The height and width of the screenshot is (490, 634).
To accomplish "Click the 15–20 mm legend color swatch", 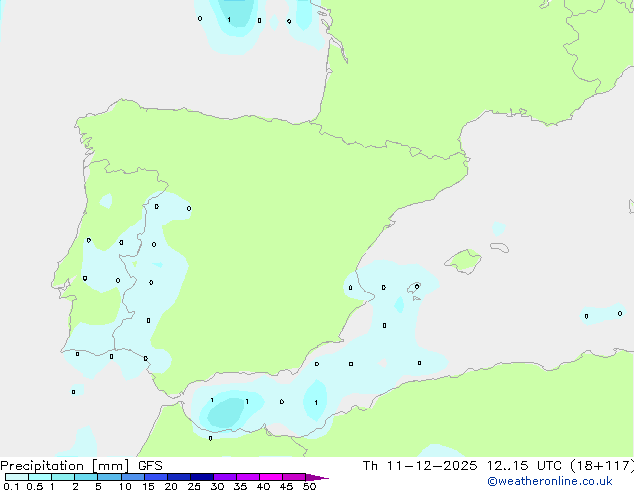I will (156, 477).
